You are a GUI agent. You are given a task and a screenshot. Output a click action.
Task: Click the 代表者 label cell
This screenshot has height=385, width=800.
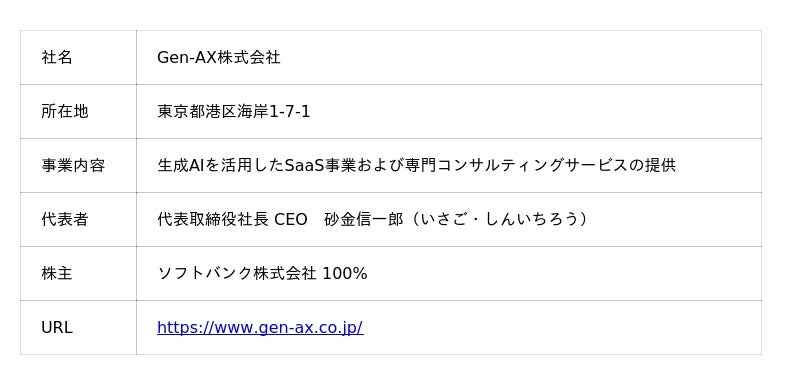[78, 220]
